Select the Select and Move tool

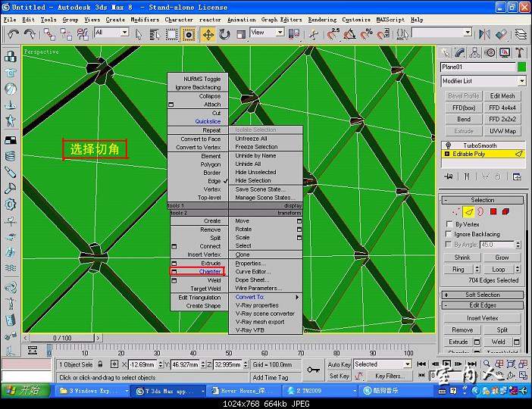[208, 35]
